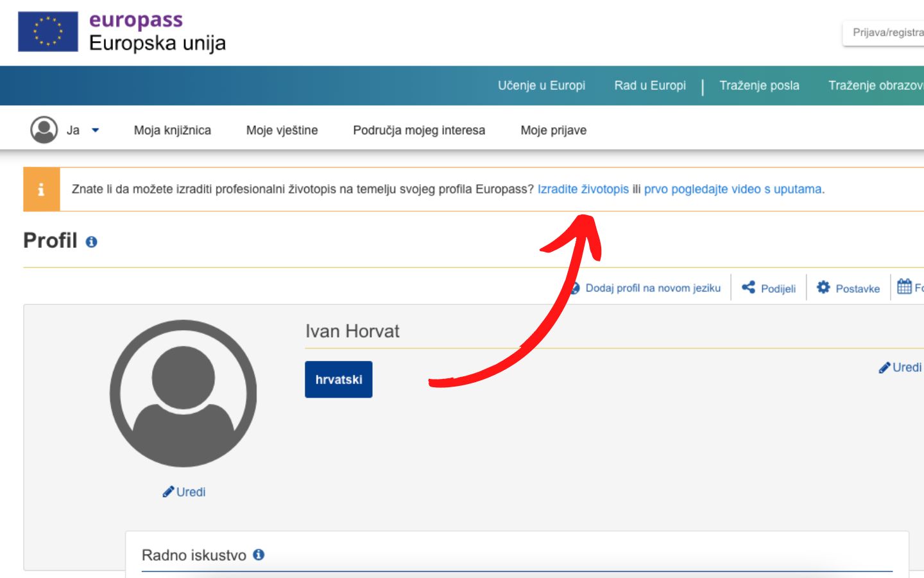Click Uredi link right of name
Image resolution: width=924 pixels, height=578 pixels.
click(907, 367)
